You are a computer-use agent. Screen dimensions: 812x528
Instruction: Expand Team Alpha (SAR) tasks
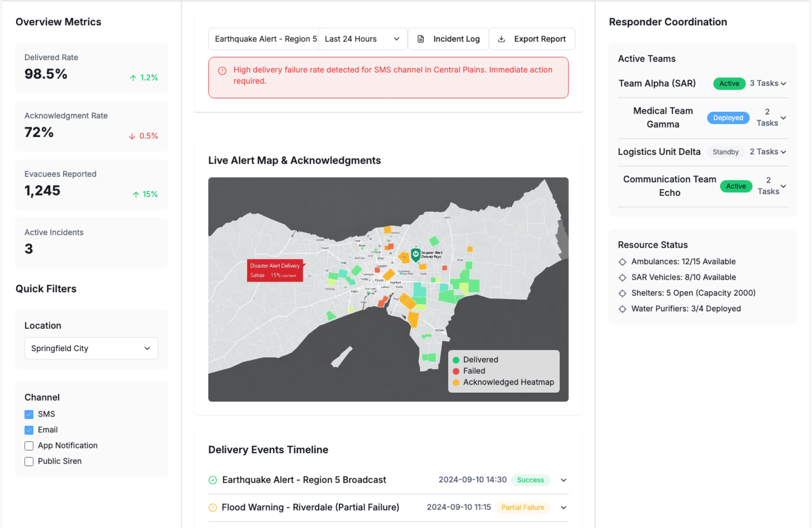[x=783, y=84]
